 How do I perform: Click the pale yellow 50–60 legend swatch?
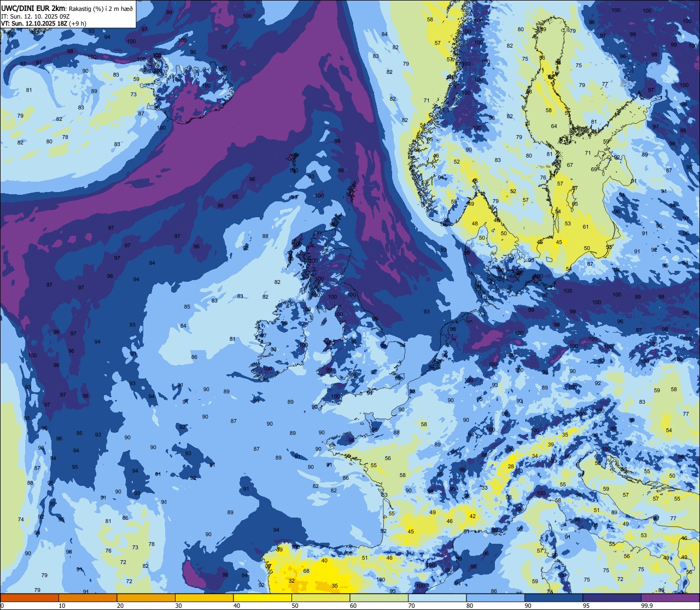coord(320,597)
